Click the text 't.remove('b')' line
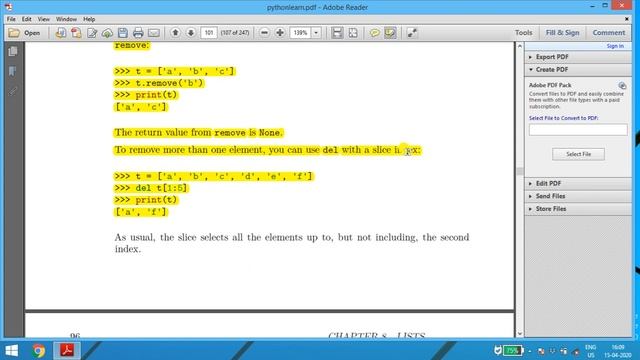 tap(169, 83)
